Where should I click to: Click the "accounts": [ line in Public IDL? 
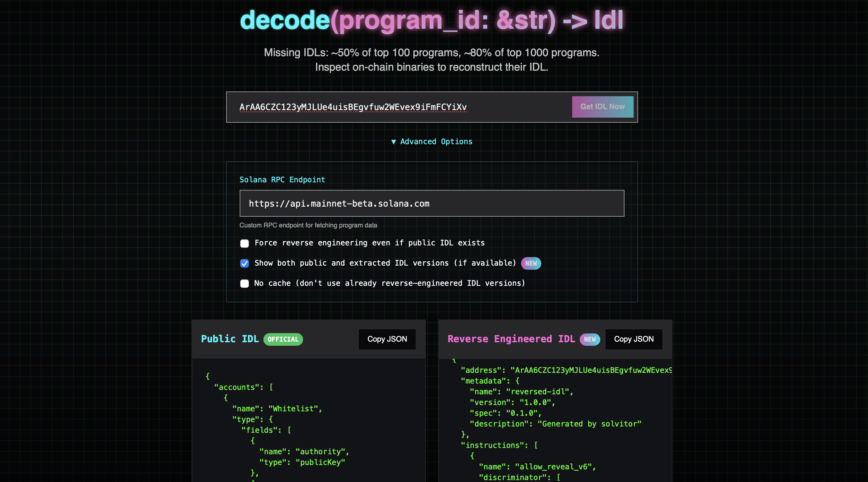click(243, 387)
